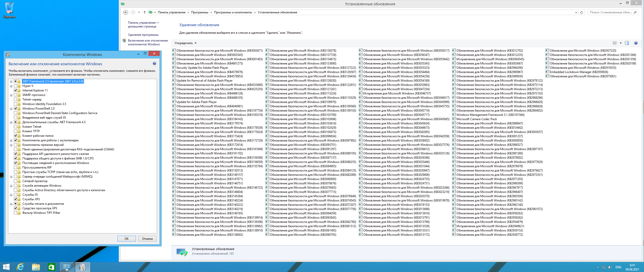Viewport: 644px width, 272px height.
Task: Open File Explorer from the taskbar
Action: coord(36,267)
